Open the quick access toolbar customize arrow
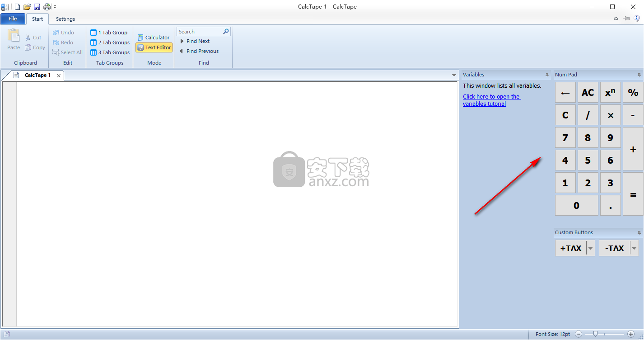The width and height of the screenshot is (644, 340). (x=55, y=7)
